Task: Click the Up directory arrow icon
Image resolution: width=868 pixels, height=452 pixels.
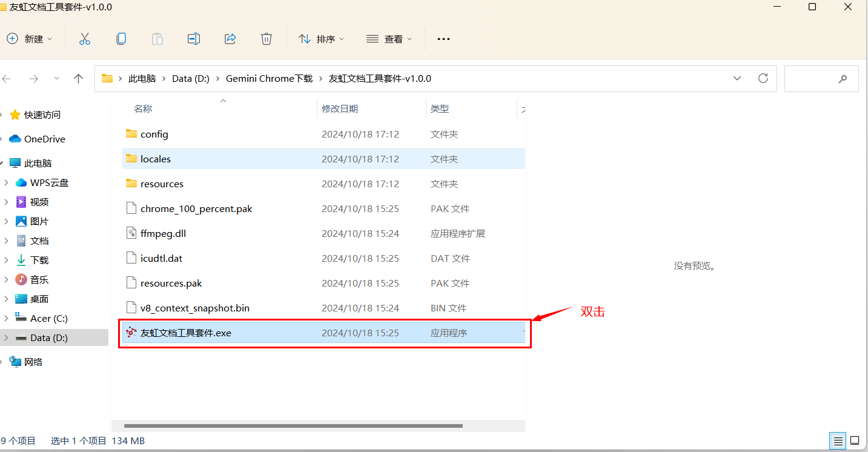Action: point(78,78)
